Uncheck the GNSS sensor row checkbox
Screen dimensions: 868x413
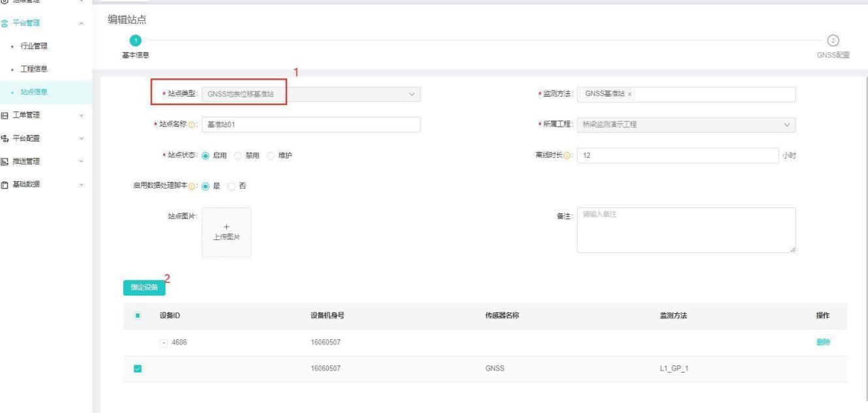(138, 369)
